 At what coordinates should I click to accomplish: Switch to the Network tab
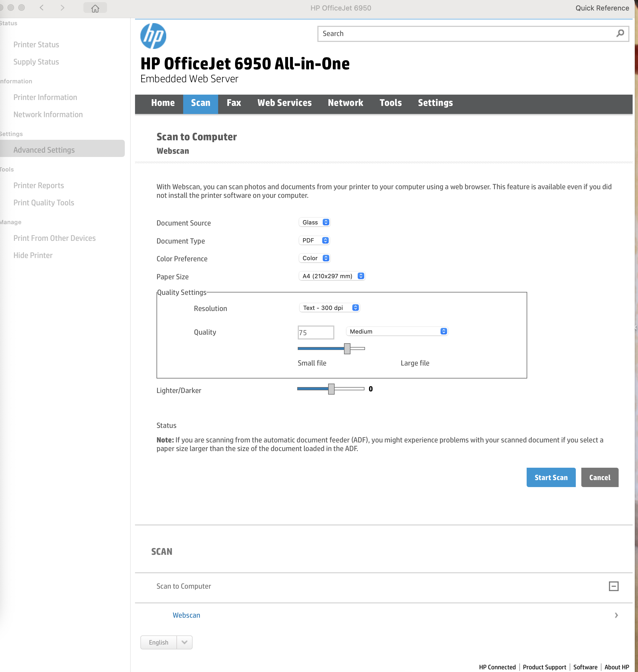tap(345, 103)
